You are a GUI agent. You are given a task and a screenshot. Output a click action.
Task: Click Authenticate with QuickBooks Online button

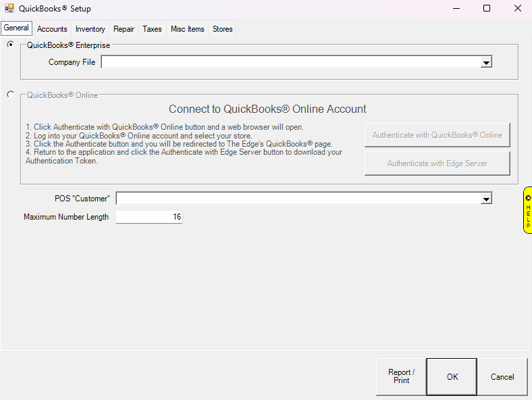(x=437, y=135)
